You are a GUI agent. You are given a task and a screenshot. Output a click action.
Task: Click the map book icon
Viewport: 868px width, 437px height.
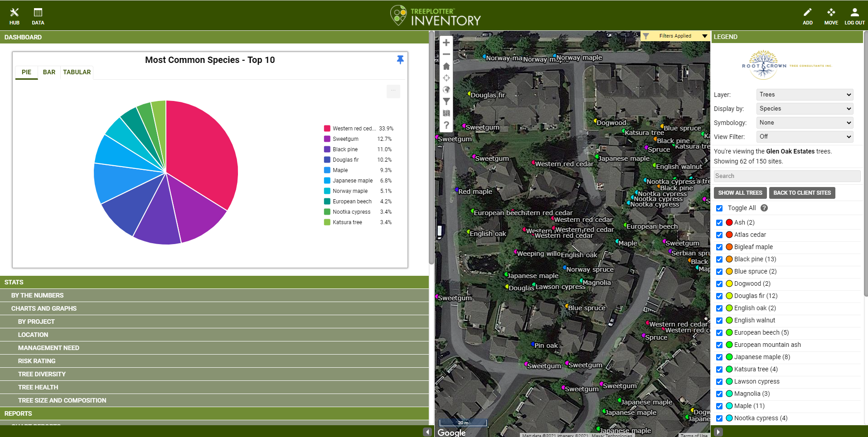(x=446, y=113)
